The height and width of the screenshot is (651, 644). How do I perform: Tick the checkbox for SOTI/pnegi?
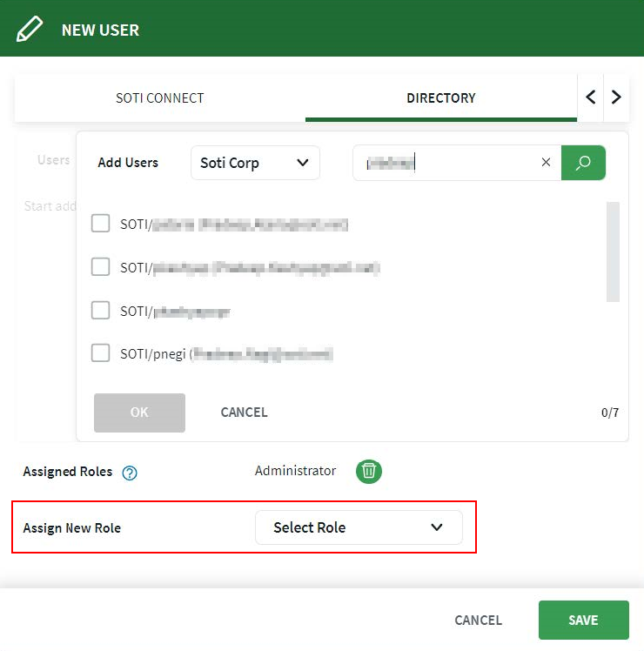100,352
